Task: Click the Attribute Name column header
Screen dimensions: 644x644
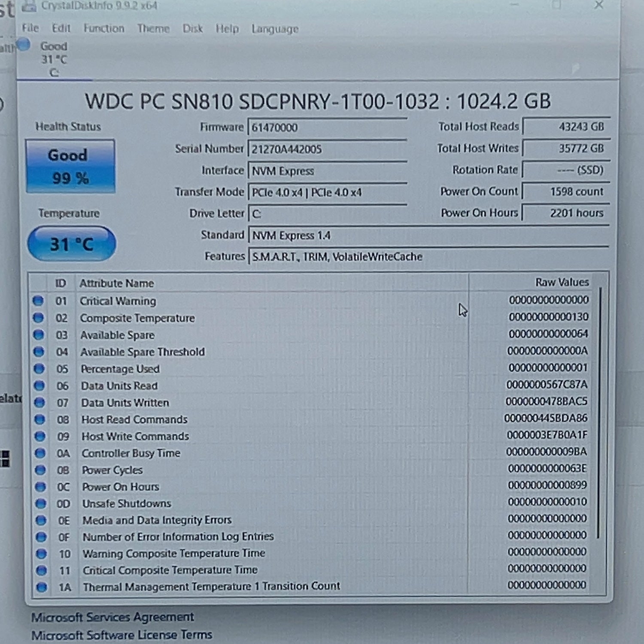Action: coord(116,283)
